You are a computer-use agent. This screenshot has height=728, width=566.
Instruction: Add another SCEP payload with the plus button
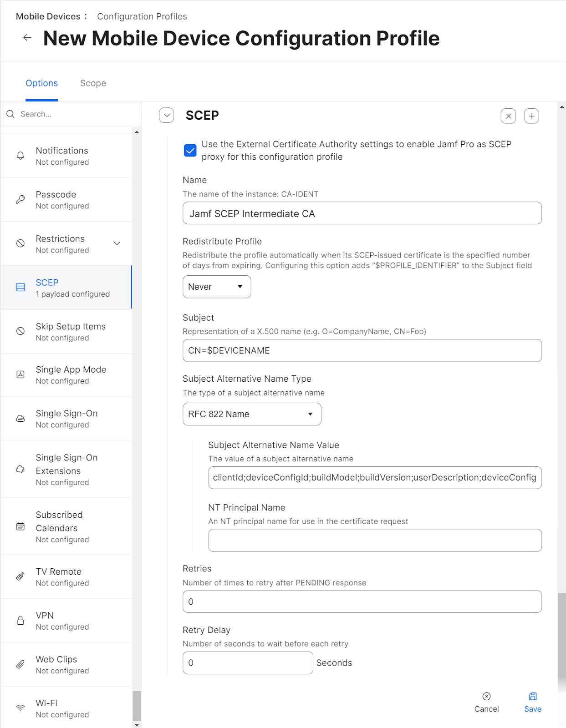(x=531, y=116)
